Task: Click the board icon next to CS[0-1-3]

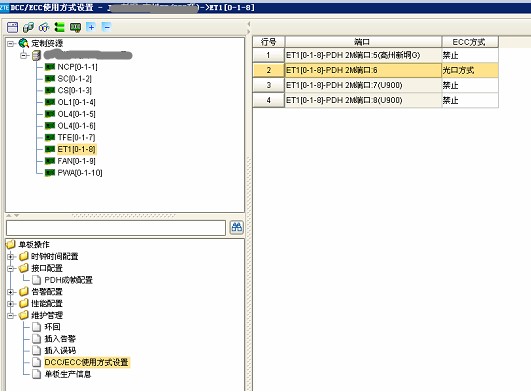Action: [x=50, y=90]
